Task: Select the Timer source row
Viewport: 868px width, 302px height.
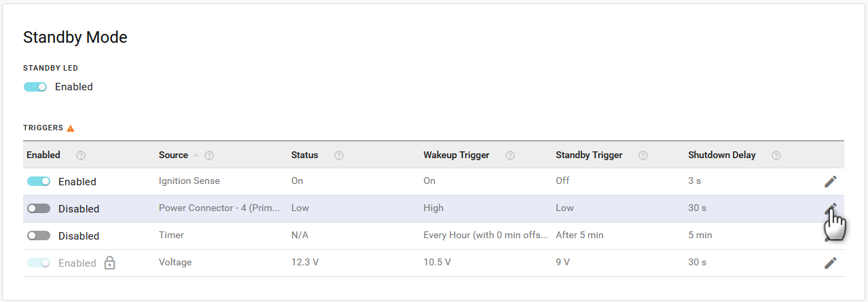Action: [171, 235]
